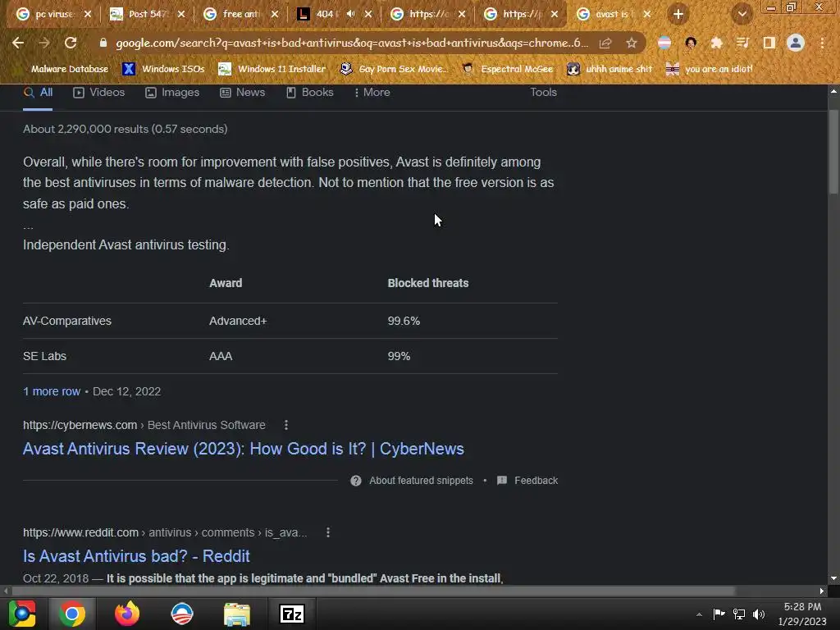Click the About featured snippets help icon
This screenshot has width=840, height=630.
(x=356, y=481)
